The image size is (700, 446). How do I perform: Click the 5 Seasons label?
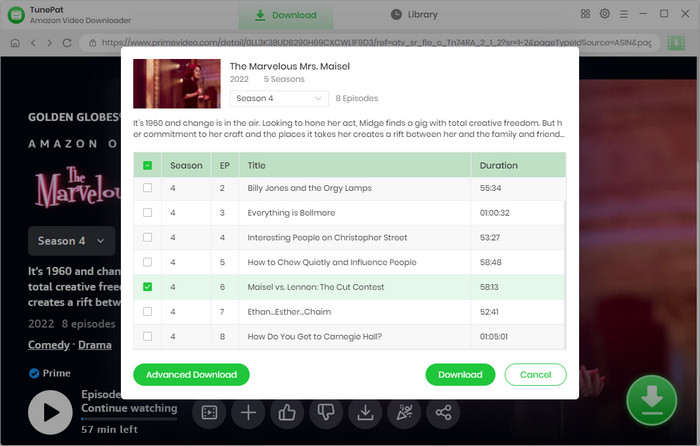284,79
